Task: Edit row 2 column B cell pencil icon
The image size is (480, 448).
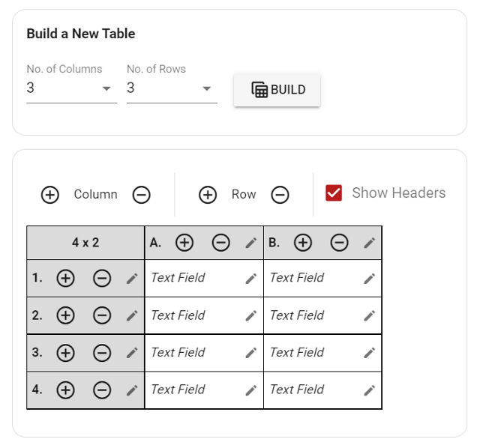Action: point(370,316)
